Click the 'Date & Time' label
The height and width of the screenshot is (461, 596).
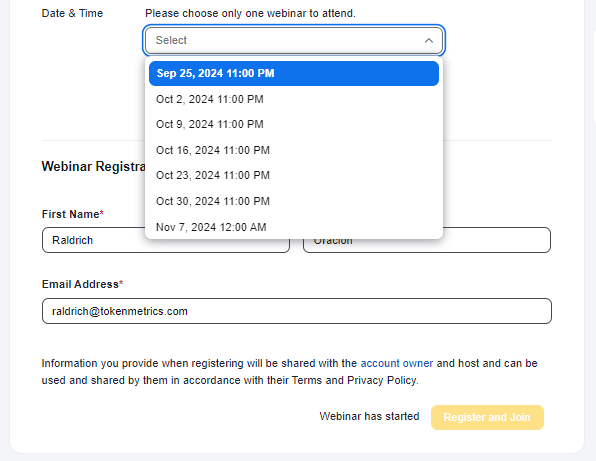tap(72, 13)
